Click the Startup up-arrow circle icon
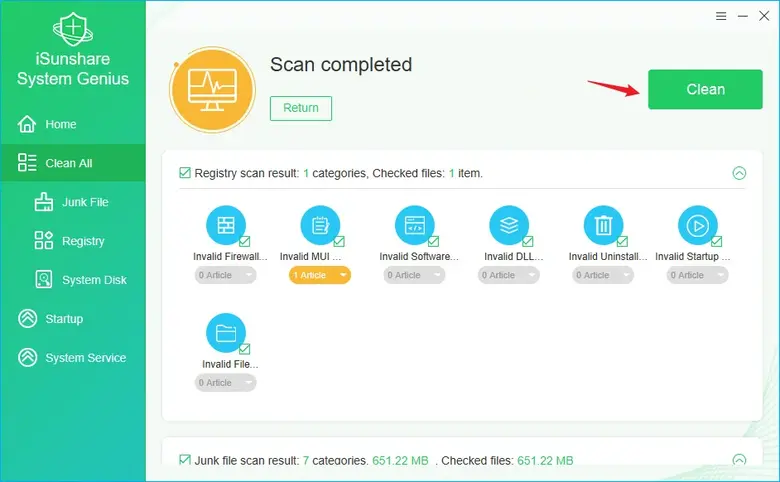The height and width of the screenshot is (482, 780). click(x=27, y=318)
